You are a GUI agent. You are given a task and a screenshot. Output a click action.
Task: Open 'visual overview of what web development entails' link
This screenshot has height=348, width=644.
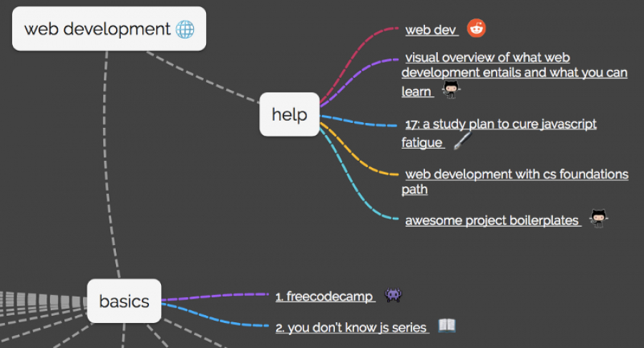pyautogui.click(x=514, y=74)
